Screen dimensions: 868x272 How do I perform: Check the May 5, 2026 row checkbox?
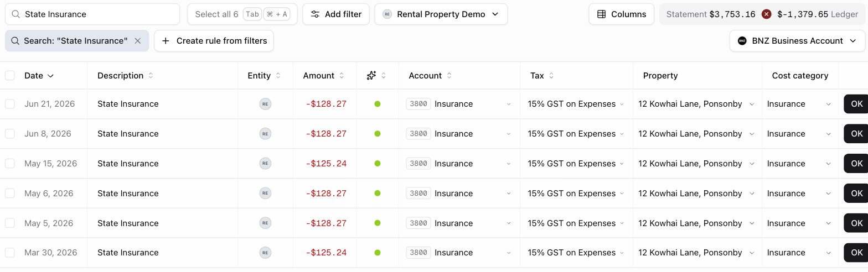click(x=10, y=223)
